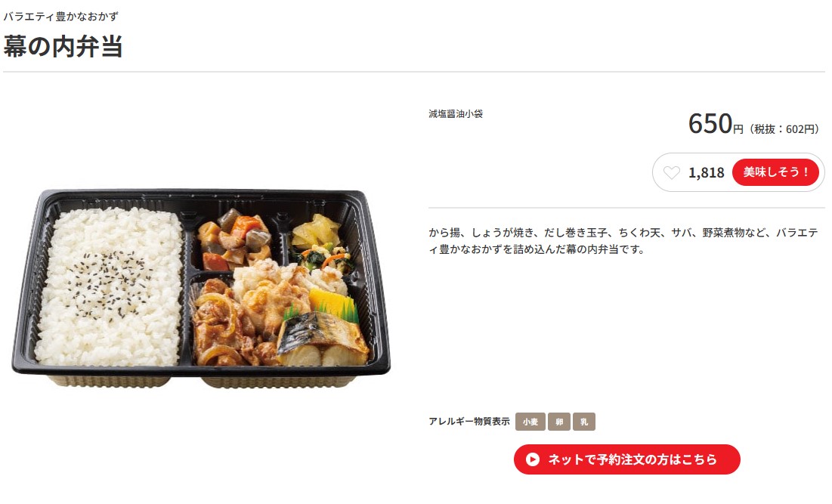The width and height of the screenshot is (832, 504).
Task: Click the like count 1,818
Action: click(706, 172)
